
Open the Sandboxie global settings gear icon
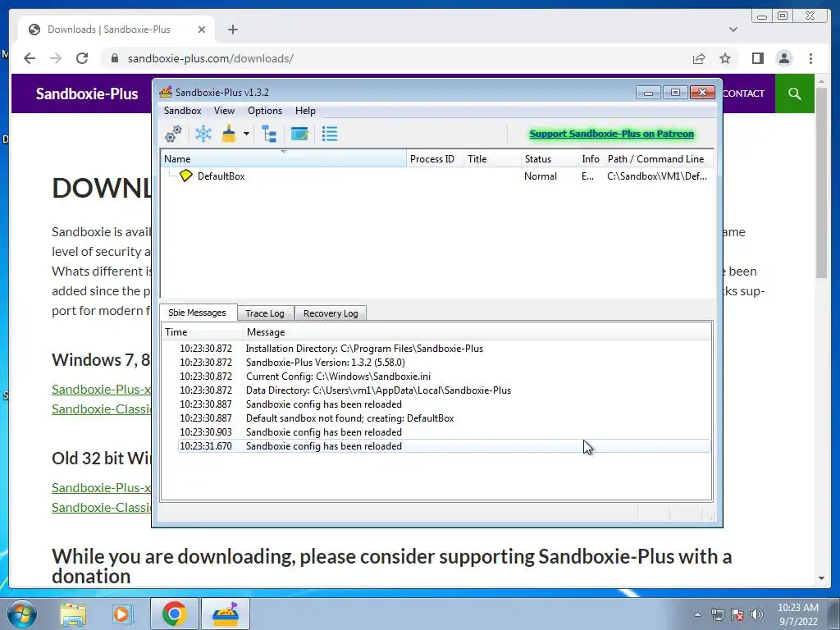pos(173,134)
